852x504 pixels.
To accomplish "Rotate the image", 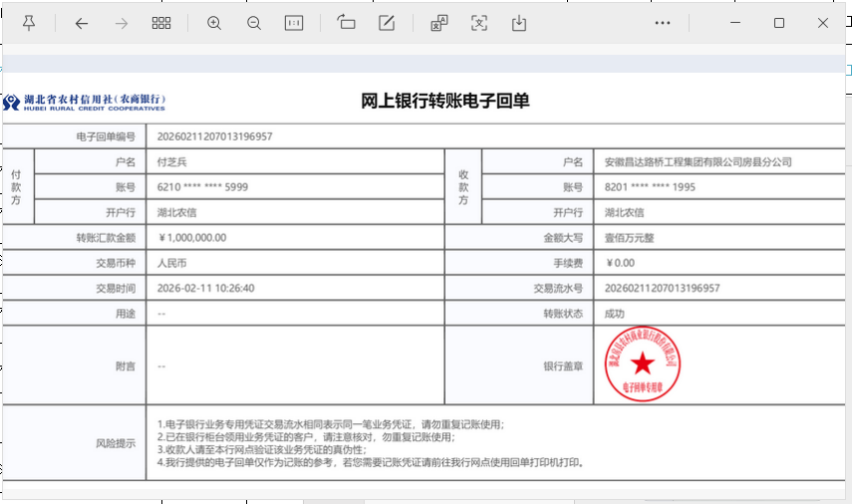I will (x=347, y=23).
